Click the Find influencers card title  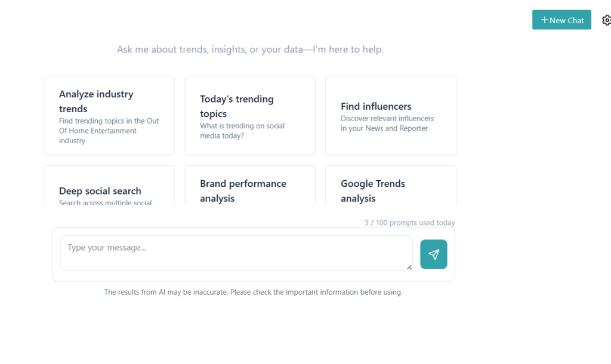pos(376,106)
